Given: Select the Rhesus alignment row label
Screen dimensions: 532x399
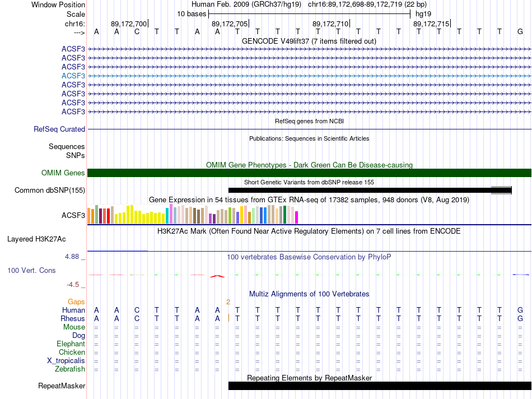Looking at the screenshot, I should [x=73, y=319].
